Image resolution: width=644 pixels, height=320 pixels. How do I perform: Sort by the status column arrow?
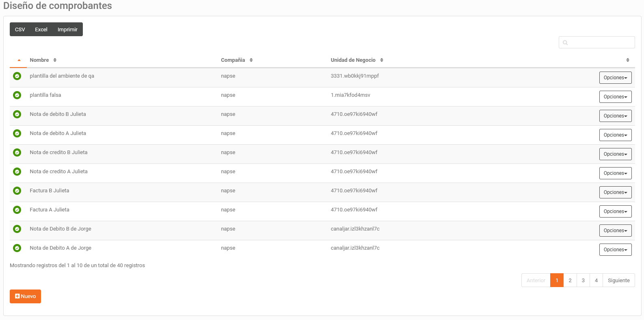[19, 60]
